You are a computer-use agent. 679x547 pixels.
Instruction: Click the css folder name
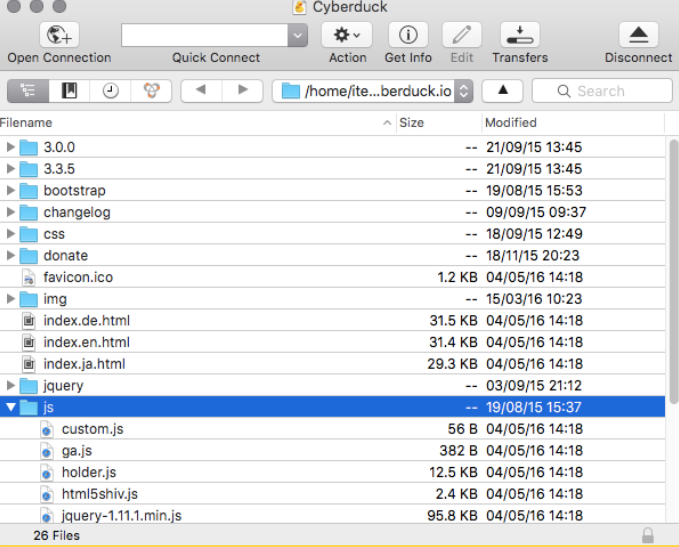[x=54, y=234]
